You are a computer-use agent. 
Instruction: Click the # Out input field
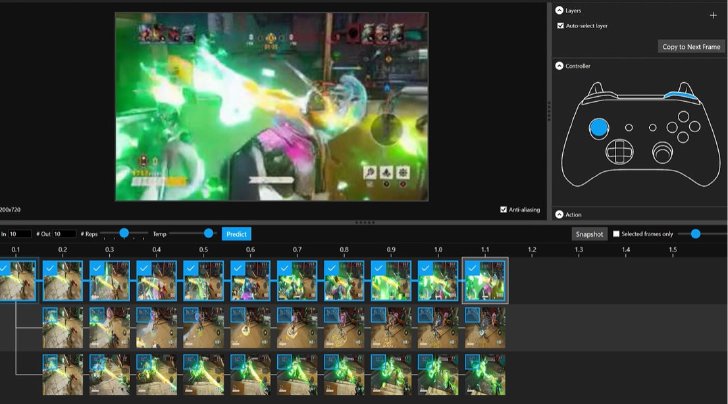coord(64,234)
